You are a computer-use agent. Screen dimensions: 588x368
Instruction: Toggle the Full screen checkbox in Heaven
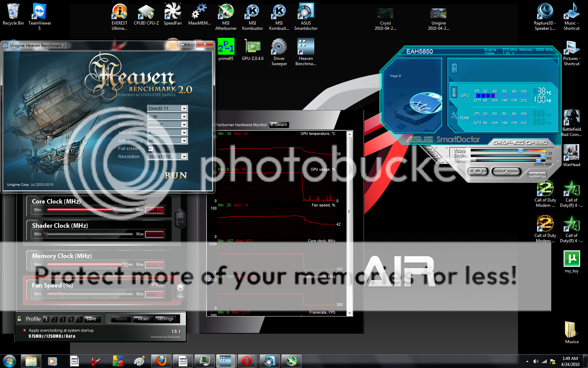150,149
